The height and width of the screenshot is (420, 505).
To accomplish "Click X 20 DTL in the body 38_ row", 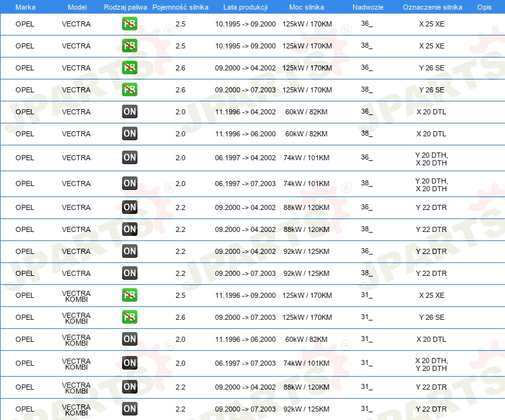I will [431, 134].
